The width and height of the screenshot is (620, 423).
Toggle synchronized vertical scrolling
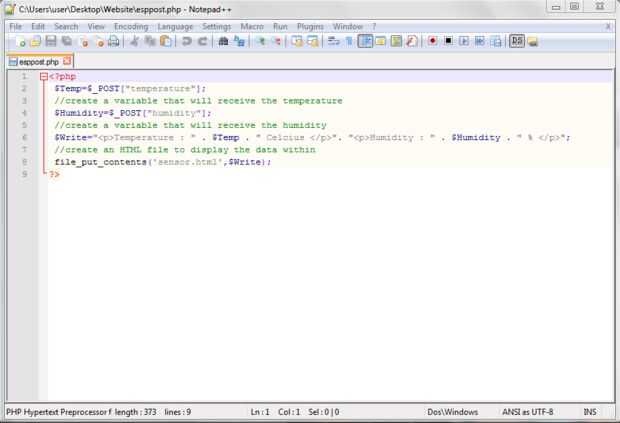coord(297,41)
